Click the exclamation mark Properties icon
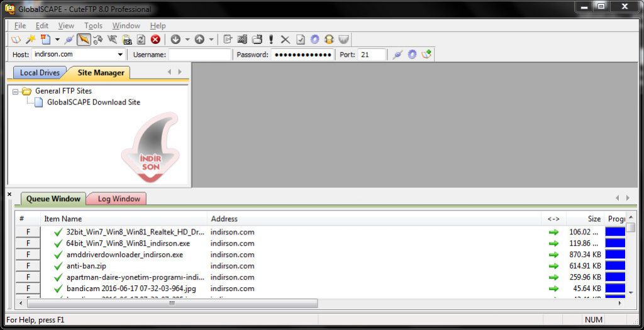 271,40
